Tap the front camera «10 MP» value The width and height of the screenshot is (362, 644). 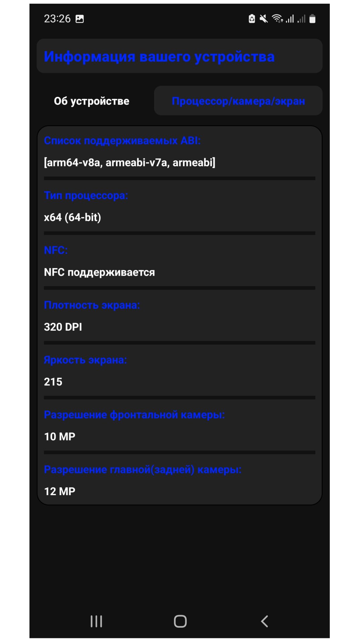(60, 436)
